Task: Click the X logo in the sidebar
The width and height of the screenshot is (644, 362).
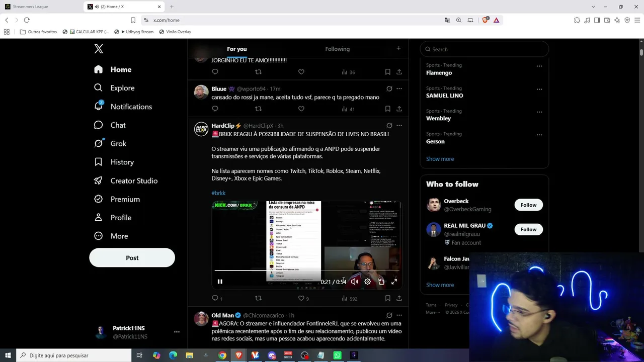Action: 99,49
